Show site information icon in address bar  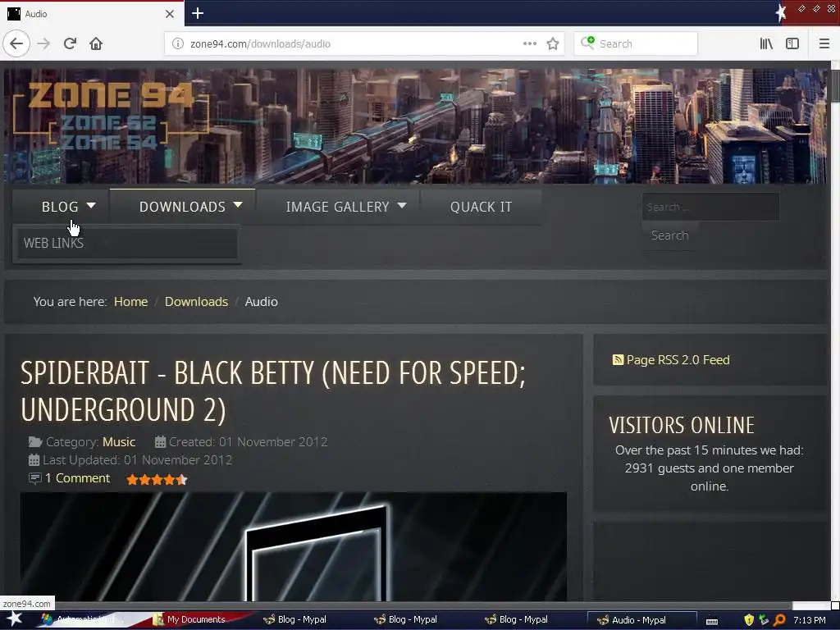pos(178,44)
